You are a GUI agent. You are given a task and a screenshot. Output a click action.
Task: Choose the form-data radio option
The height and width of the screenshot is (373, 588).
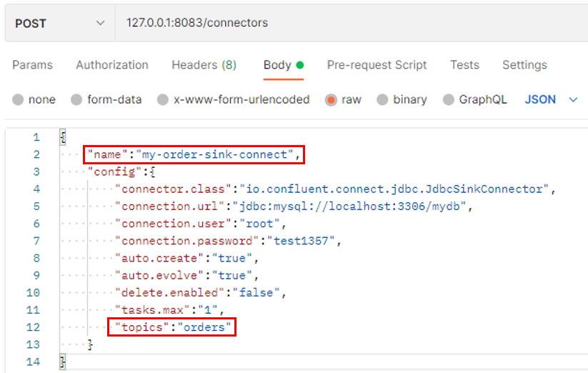(76, 100)
